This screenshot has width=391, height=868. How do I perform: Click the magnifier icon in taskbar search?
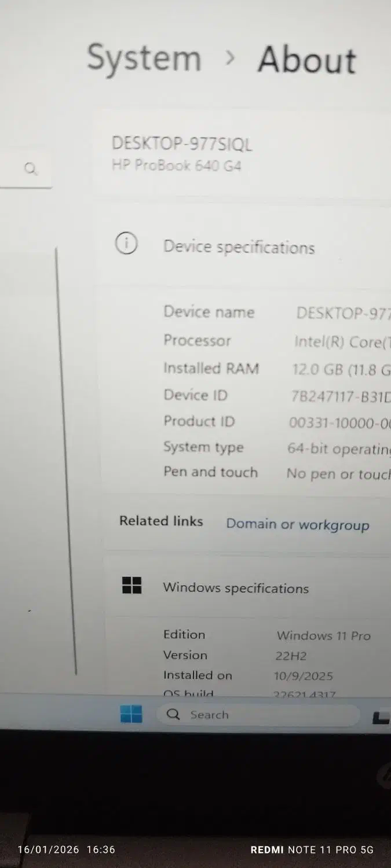click(x=173, y=714)
